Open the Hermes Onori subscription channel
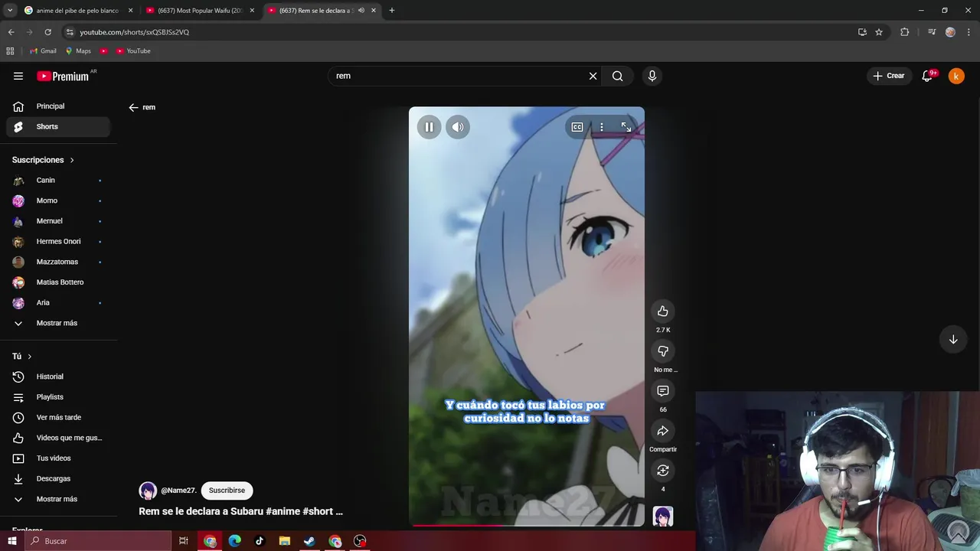This screenshot has height=551, width=980. pyautogui.click(x=58, y=242)
